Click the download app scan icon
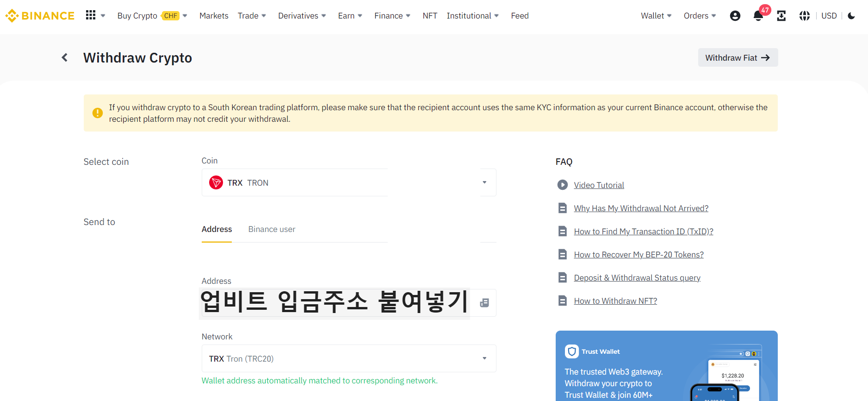Screen dimensions: 868x401 pos(781,16)
